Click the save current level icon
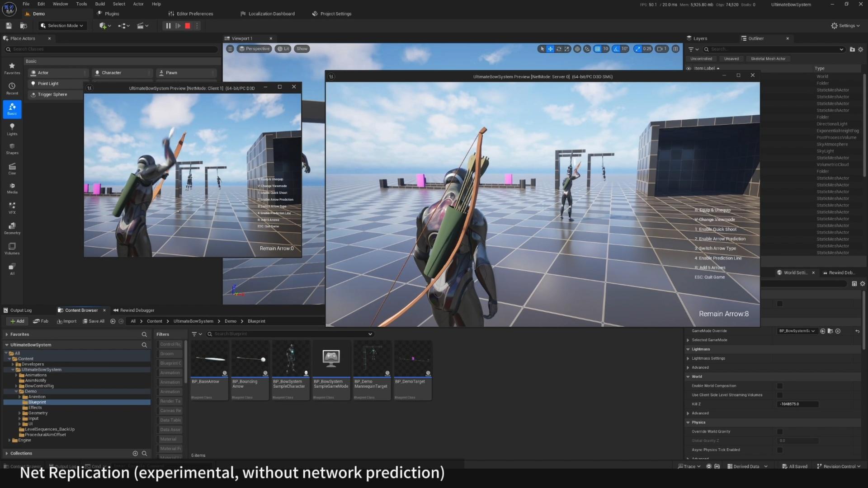The width and height of the screenshot is (868, 488). coord(9,26)
